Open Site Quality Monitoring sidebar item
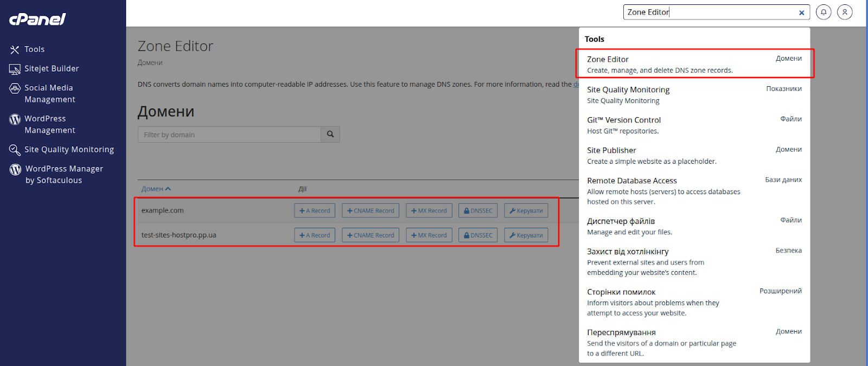Viewport: 868px width, 366px height. click(69, 150)
